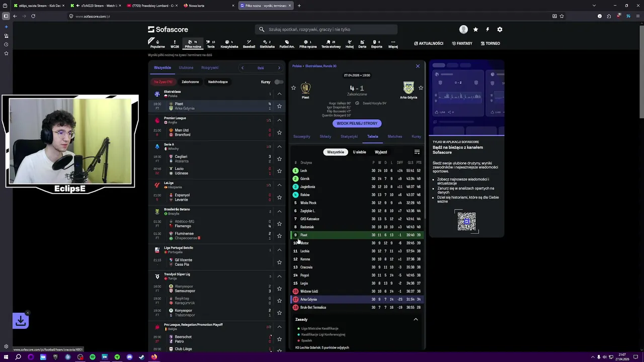Collapse Liga Portugal Betclic section

[279, 250]
